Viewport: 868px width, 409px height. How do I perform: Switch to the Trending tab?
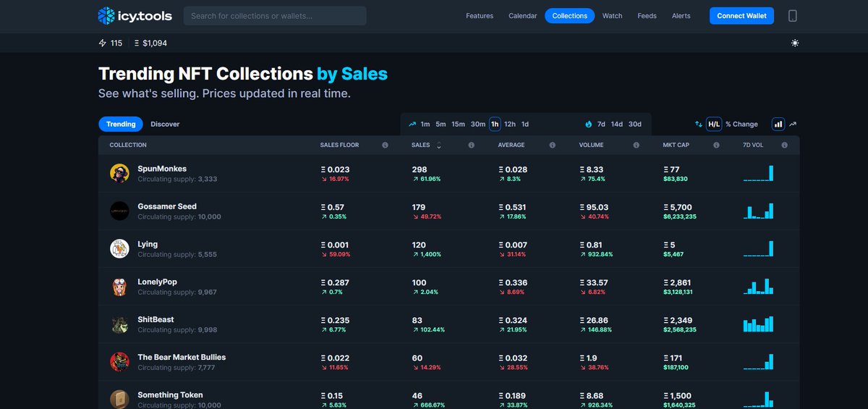click(121, 125)
